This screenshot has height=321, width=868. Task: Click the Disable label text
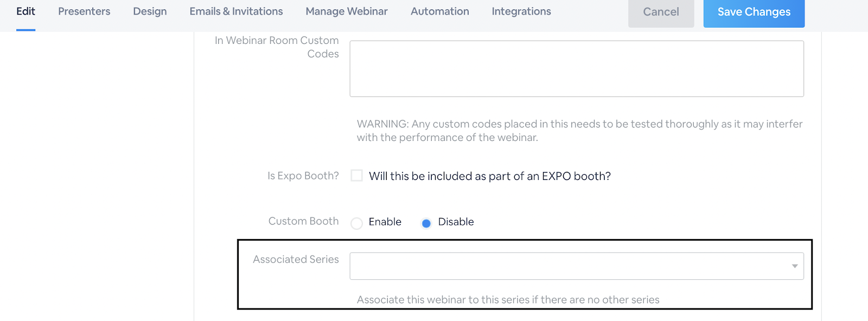[x=456, y=222]
